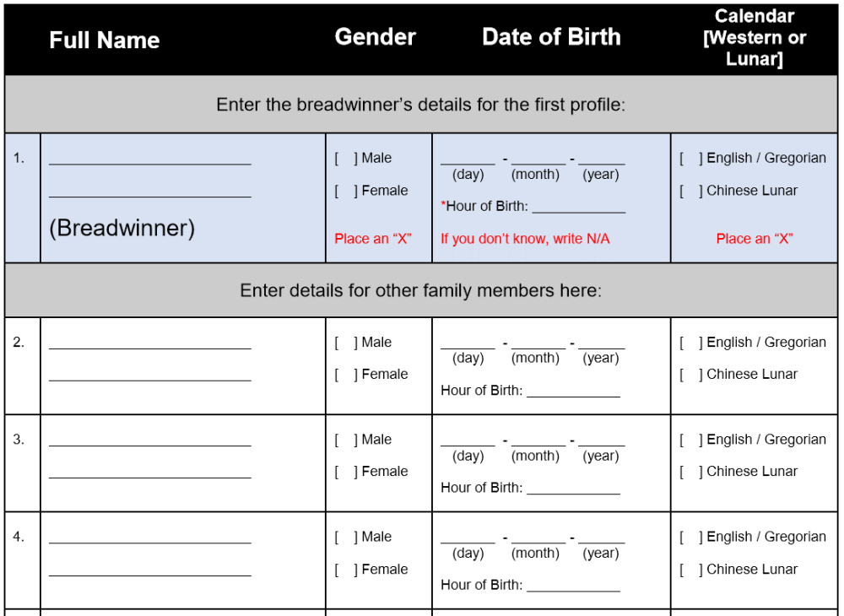Image resolution: width=844 pixels, height=616 pixels.
Task: Check the Male box in row 2
Action: point(346,343)
